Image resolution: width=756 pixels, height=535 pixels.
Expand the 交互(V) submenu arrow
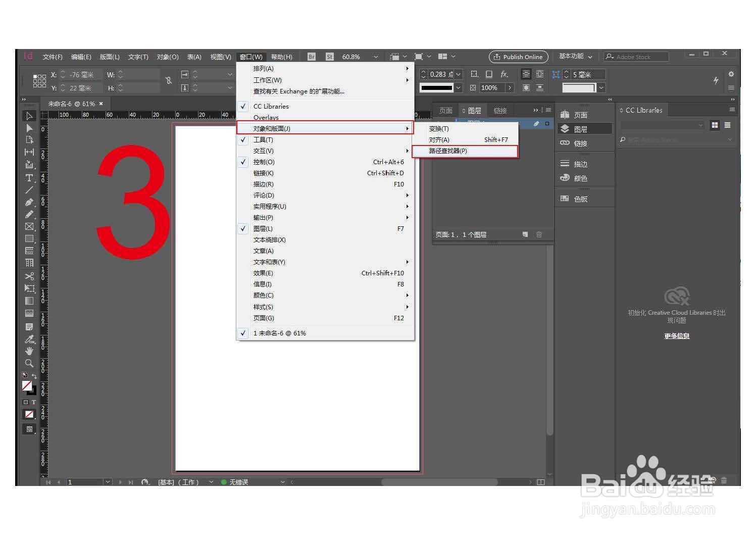[x=407, y=151]
